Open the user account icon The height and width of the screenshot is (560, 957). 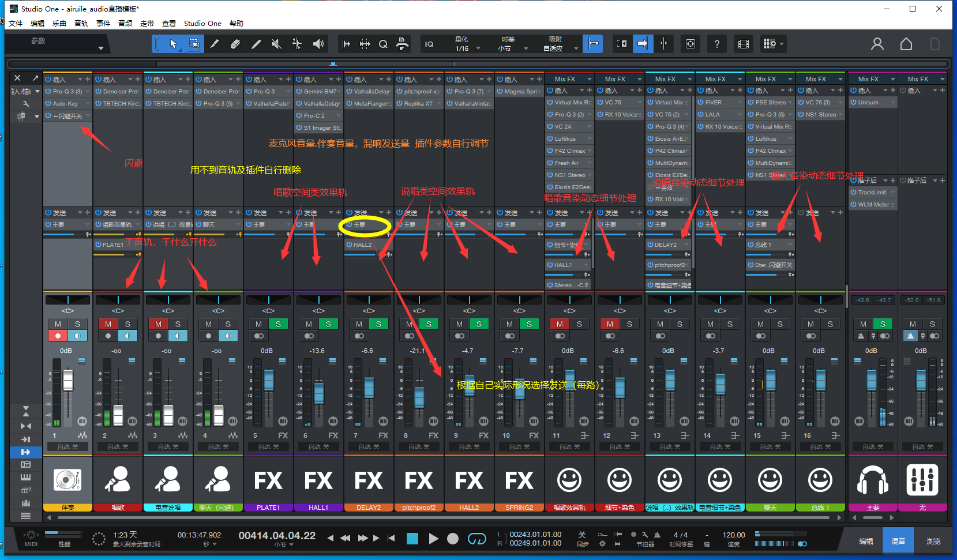877,44
